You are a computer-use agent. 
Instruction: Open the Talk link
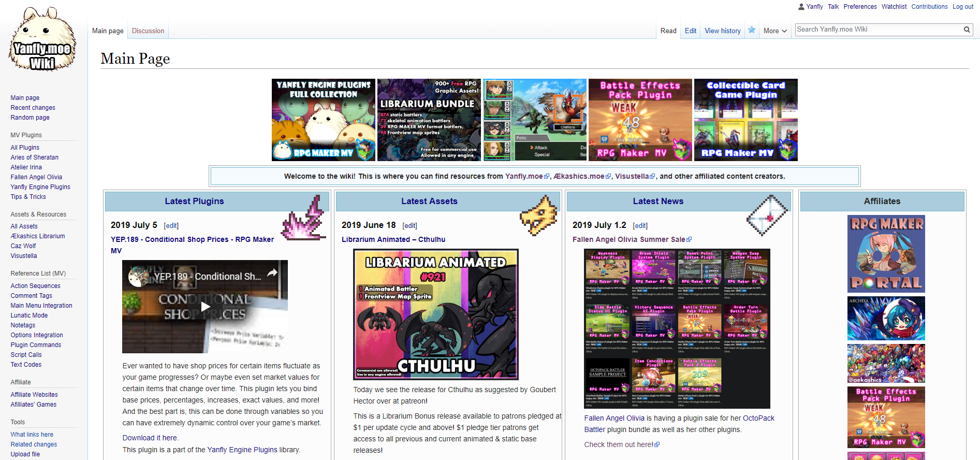[833, 7]
